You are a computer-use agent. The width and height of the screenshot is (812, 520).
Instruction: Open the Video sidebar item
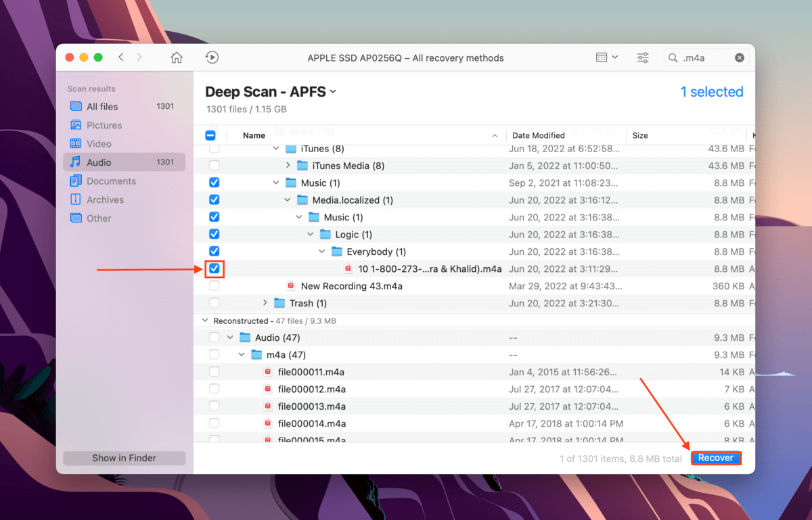(x=124, y=144)
